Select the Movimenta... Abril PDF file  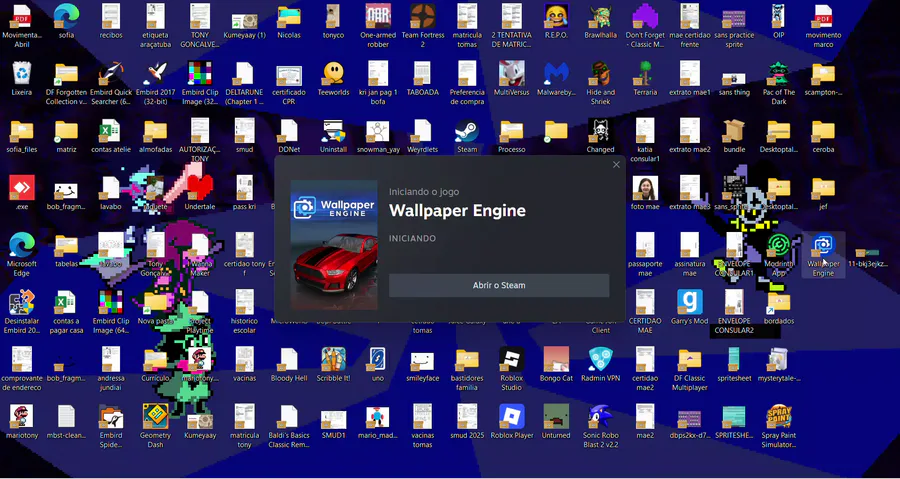click(x=22, y=26)
